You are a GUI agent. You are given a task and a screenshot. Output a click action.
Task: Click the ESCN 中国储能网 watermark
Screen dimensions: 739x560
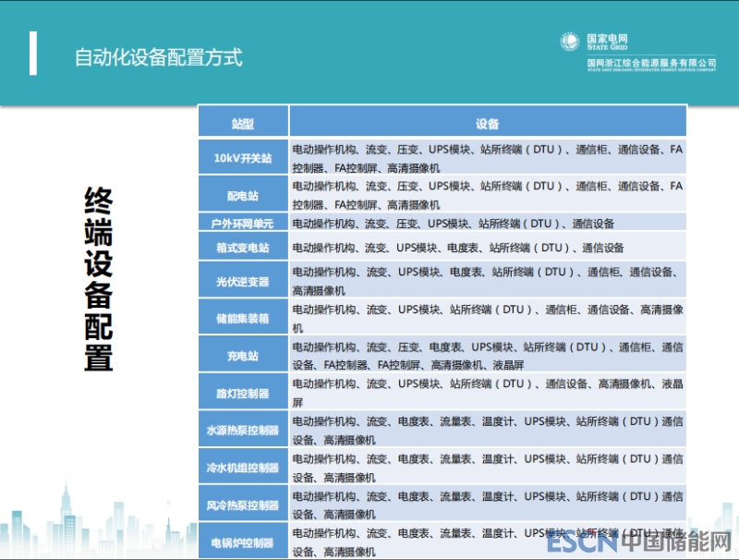coord(639,542)
